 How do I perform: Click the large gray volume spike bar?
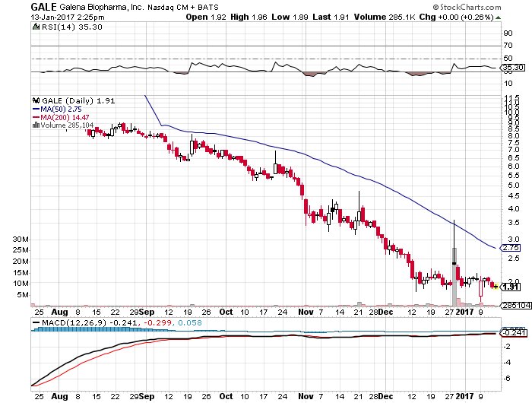pyautogui.click(x=454, y=277)
